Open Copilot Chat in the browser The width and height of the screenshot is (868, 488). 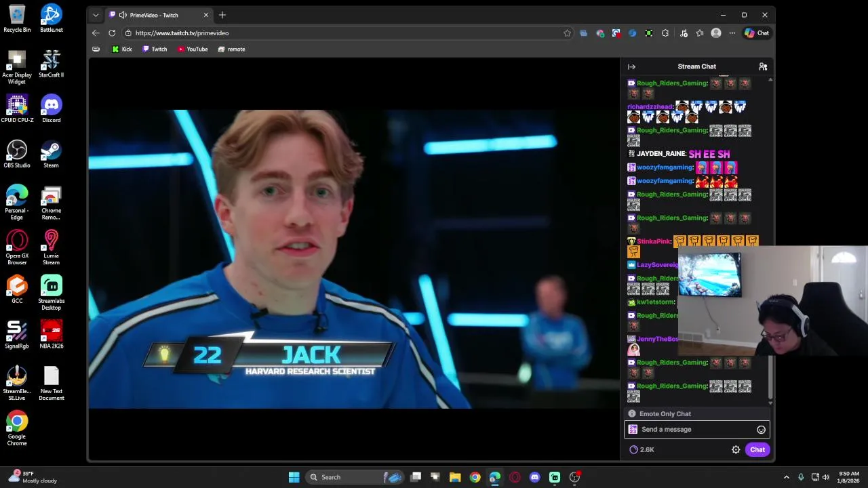point(757,33)
